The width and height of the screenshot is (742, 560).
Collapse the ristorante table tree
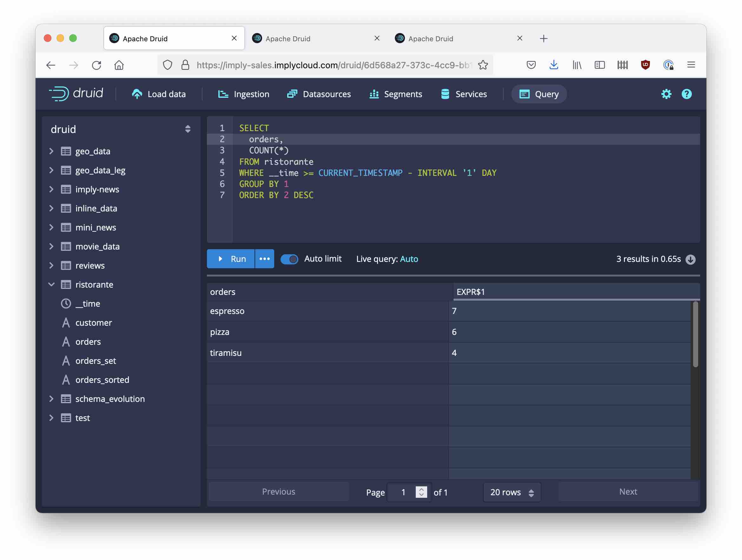pyautogui.click(x=51, y=284)
